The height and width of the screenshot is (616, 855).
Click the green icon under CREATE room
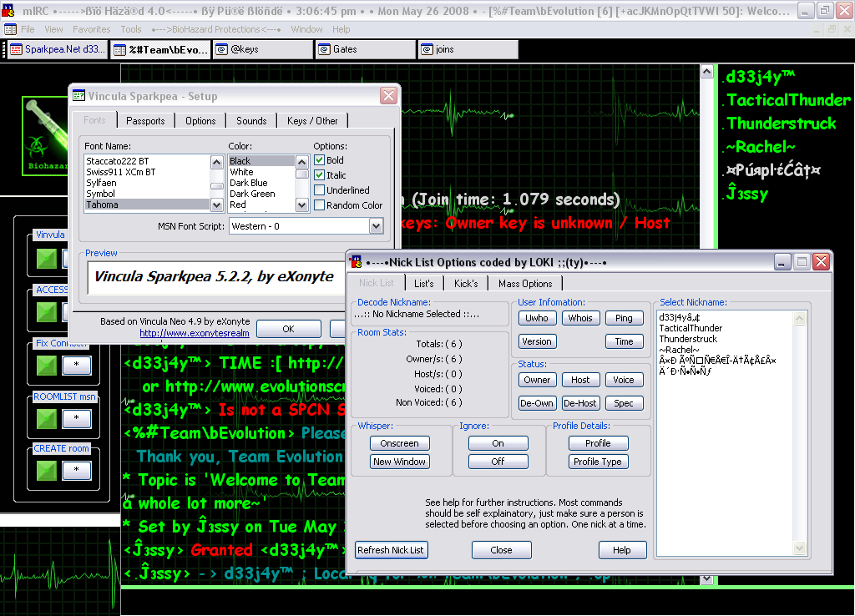click(47, 470)
